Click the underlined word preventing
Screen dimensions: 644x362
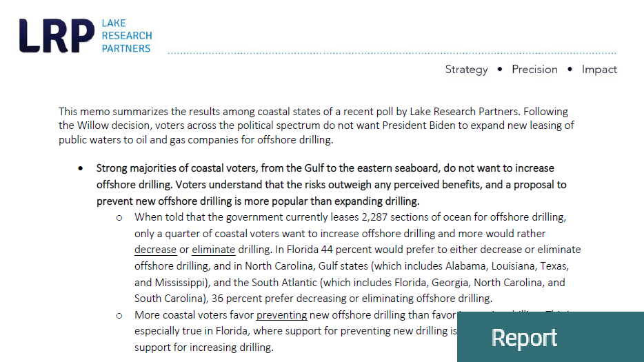coord(282,314)
